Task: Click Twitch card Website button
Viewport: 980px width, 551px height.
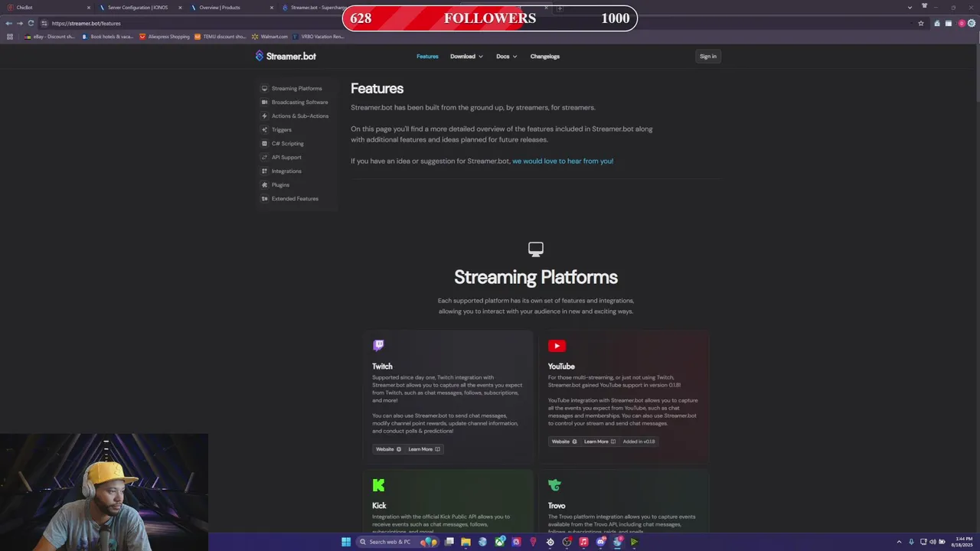Action: click(x=388, y=449)
